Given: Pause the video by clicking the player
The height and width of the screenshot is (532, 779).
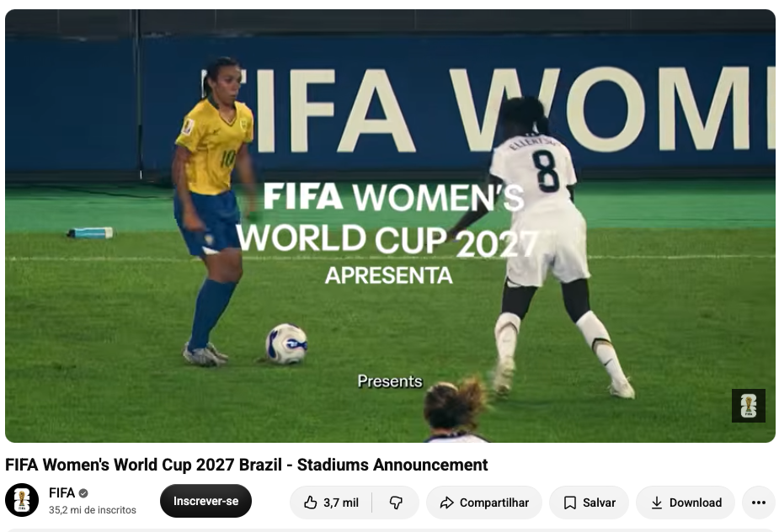Looking at the screenshot, I should point(390,226).
